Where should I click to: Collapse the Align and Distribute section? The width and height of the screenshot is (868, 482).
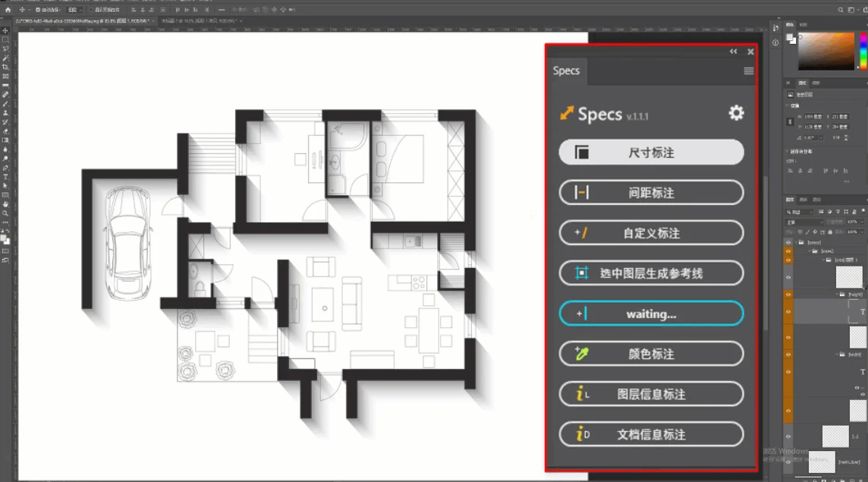[x=787, y=151]
